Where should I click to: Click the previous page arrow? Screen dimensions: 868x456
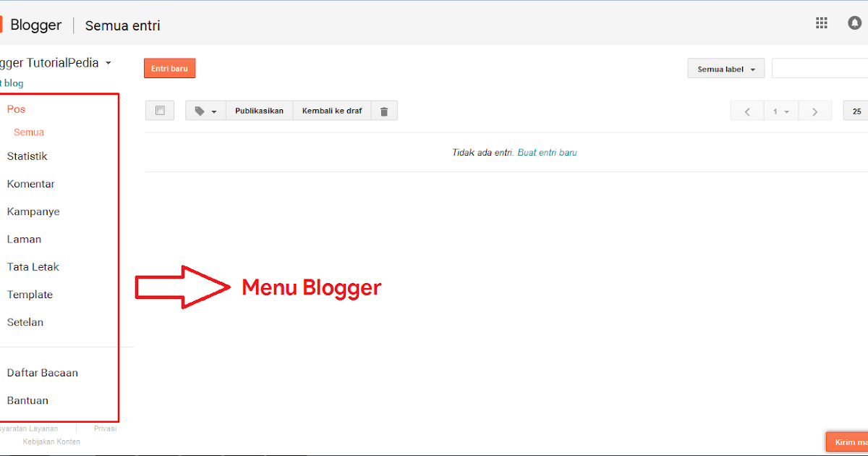point(746,110)
